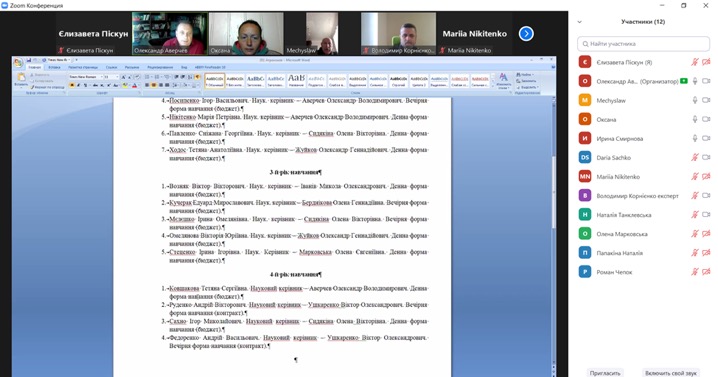Toggle center alignment in Word ribbon
This screenshot has width=718, height=377.
(154, 85)
